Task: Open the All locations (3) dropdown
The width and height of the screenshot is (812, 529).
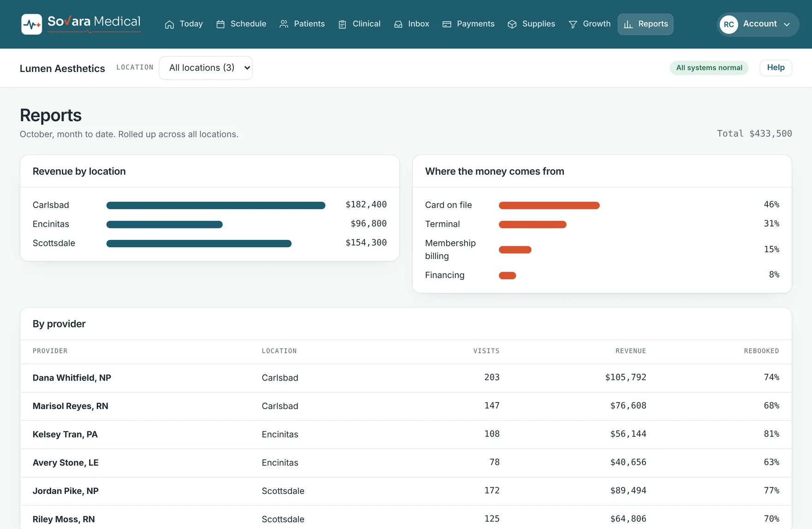Action: click(x=206, y=68)
